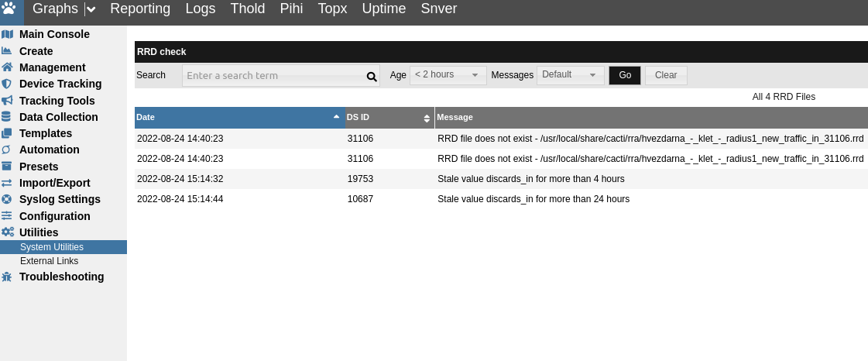The width and height of the screenshot is (868, 361).
Task: Click the Templates clone icon
Action: click(7, 133)
